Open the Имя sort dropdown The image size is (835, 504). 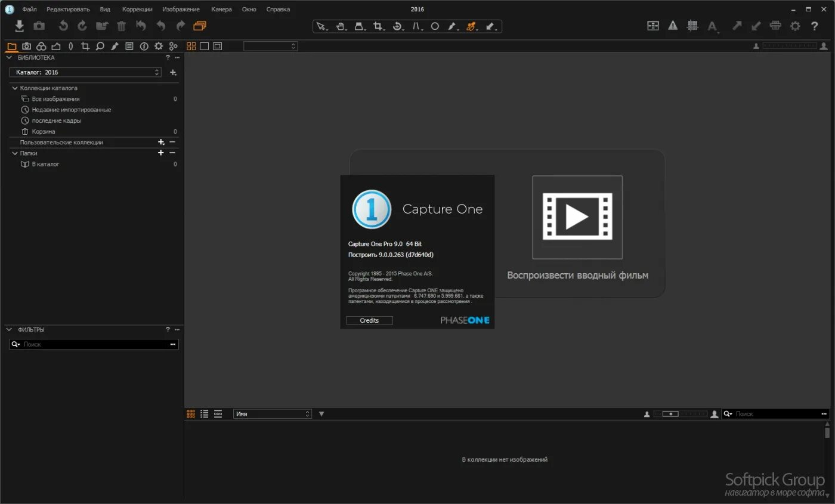[x=273, y=414]
